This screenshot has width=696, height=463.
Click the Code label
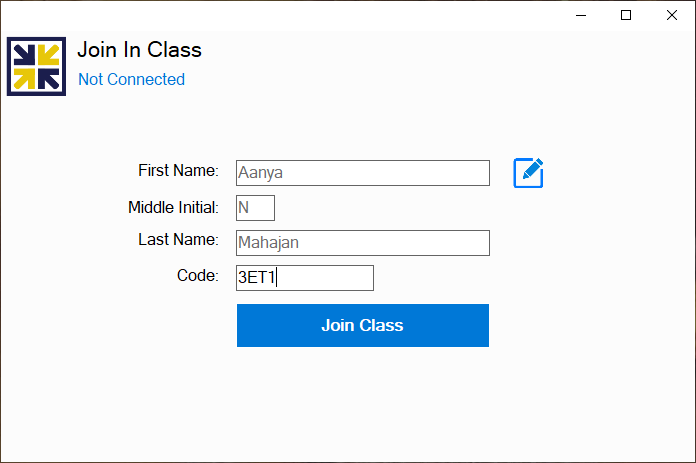(x=197, y=276)
